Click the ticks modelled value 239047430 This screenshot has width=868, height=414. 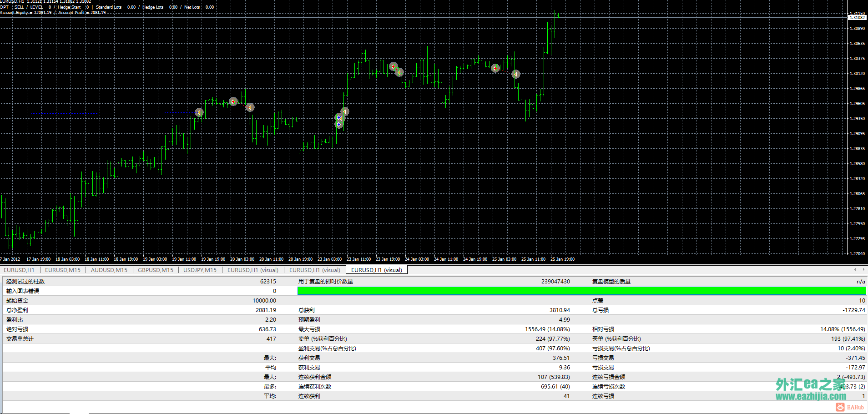pyautogui.click(x=555, y=282)
